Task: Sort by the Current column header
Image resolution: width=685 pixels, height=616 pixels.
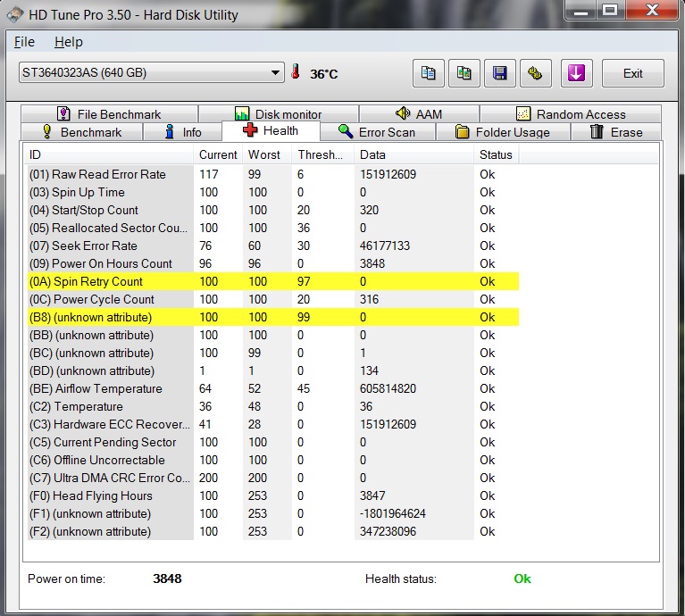Action: tap(218, 154)
